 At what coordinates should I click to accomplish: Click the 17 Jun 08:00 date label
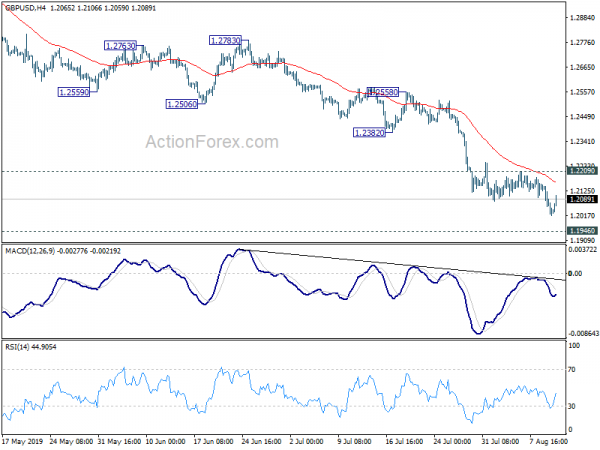coord(214,442)
